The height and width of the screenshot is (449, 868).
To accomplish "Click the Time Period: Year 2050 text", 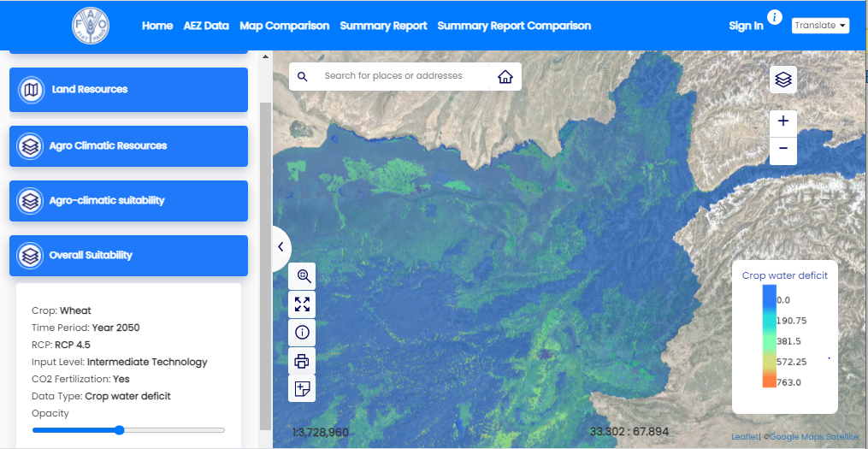I will (86, 328).
